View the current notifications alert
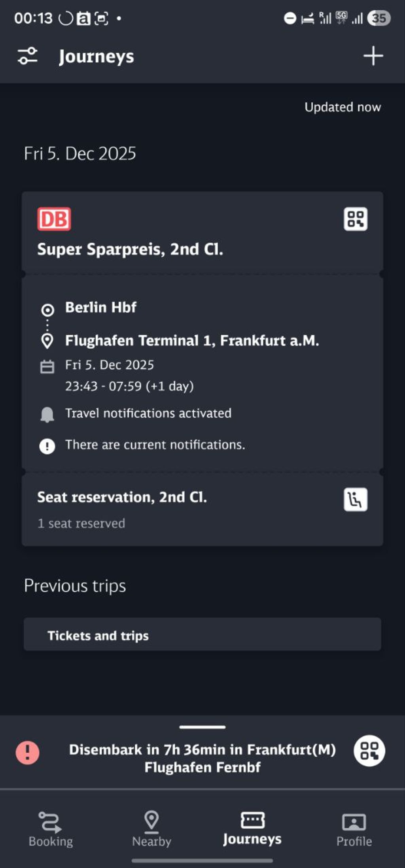 click(155, 445)
